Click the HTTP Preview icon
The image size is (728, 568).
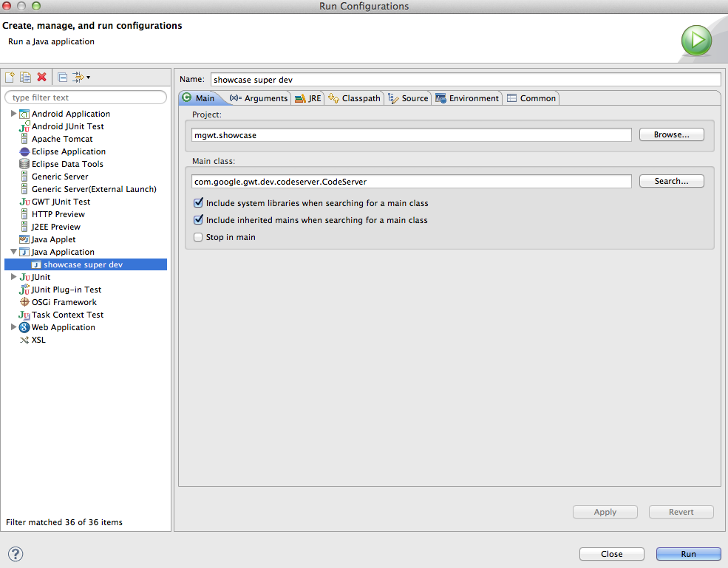24,214
